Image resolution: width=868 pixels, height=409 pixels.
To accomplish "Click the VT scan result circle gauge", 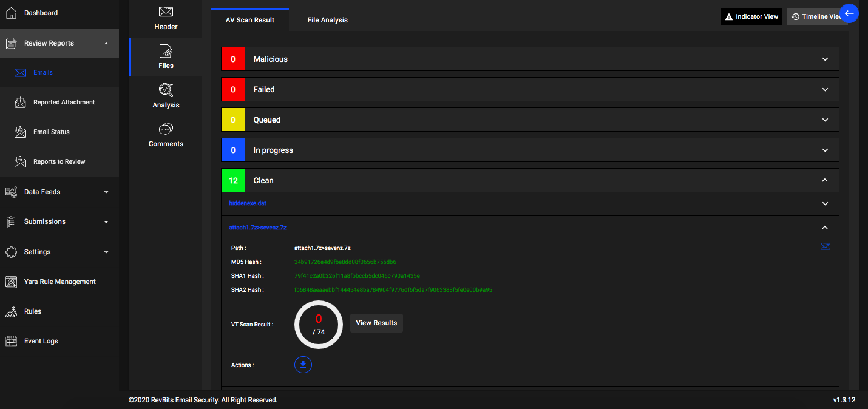I will (x=319, y=325).
